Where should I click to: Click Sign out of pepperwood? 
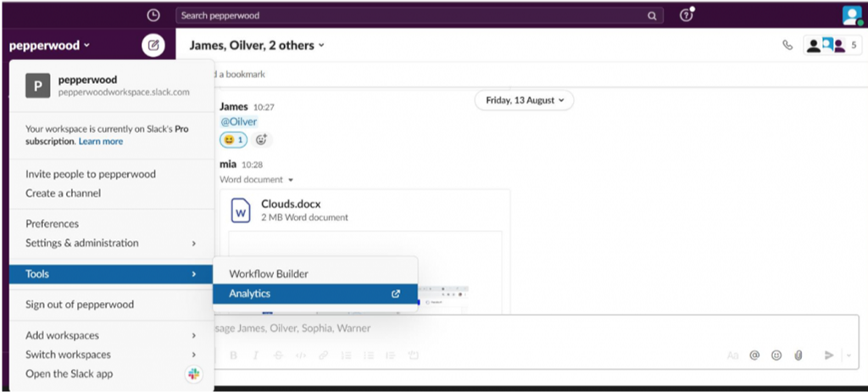[x=80, y=305]
